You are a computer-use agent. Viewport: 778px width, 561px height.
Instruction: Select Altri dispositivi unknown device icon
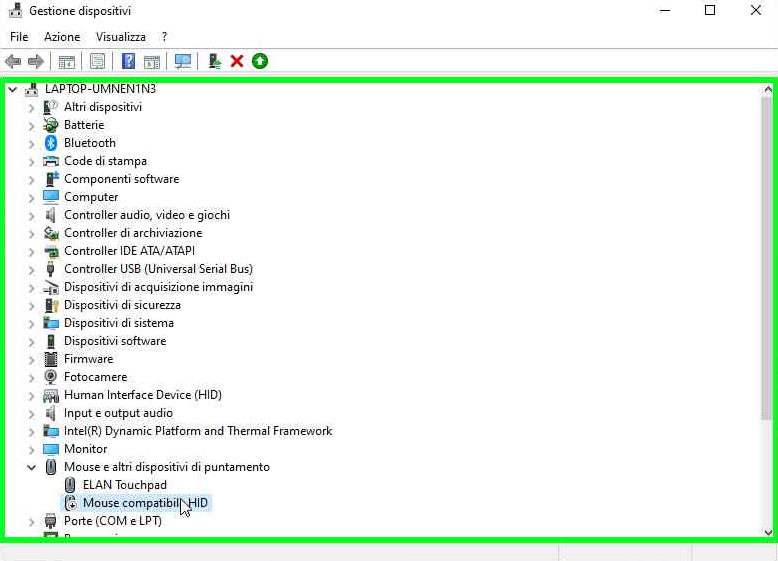(x=51, y=107)
